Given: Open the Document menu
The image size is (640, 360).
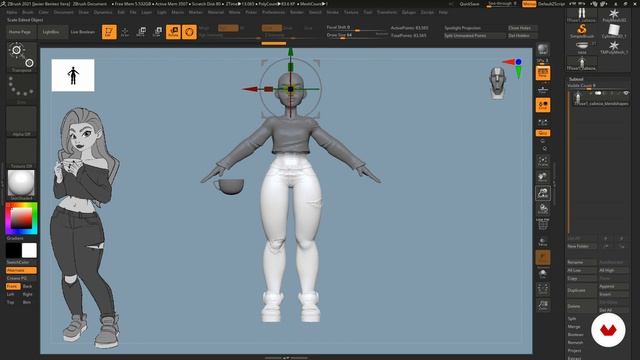Looking at the screenshot, I should 64,12.
